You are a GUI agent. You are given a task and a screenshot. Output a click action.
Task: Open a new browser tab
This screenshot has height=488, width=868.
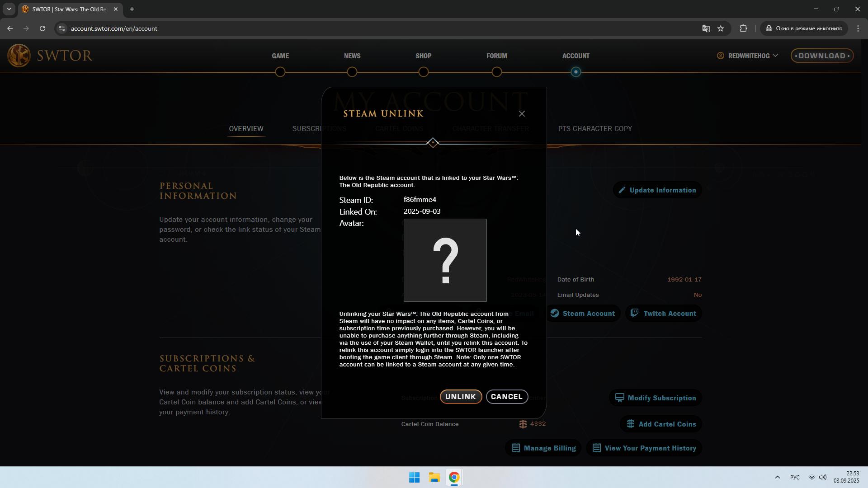click(x=132, y=9)
